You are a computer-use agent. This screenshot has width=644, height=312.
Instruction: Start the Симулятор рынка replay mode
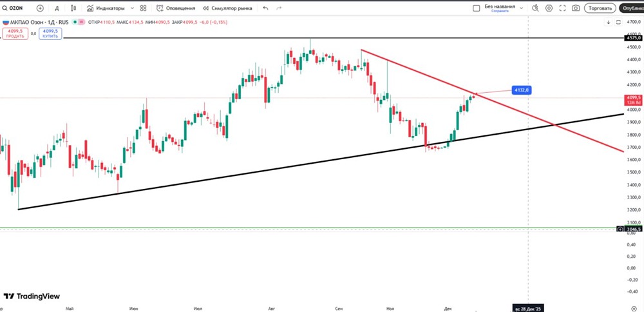tap(227, 8)
